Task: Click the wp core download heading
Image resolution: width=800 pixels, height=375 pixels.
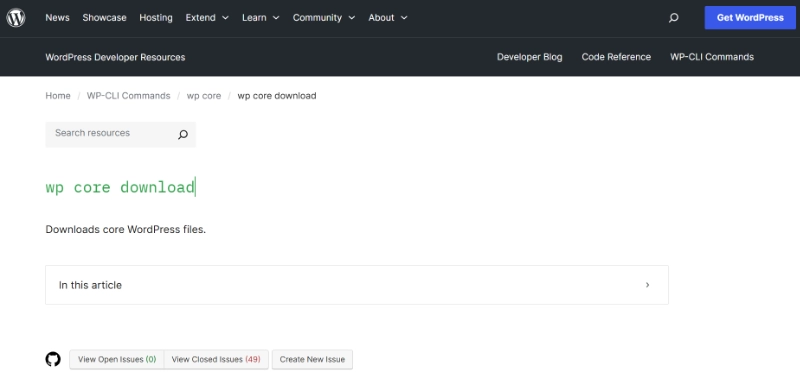Action: pyautogui.click(x=120, y=187)
